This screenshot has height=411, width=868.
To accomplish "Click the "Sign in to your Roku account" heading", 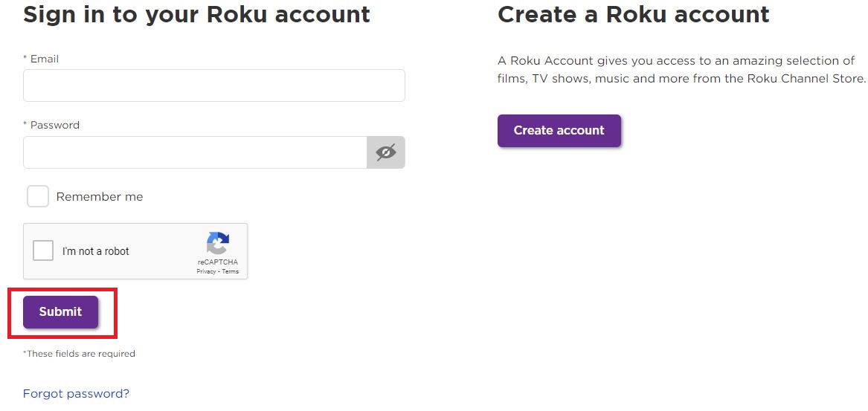I will [x=196, y=14].
